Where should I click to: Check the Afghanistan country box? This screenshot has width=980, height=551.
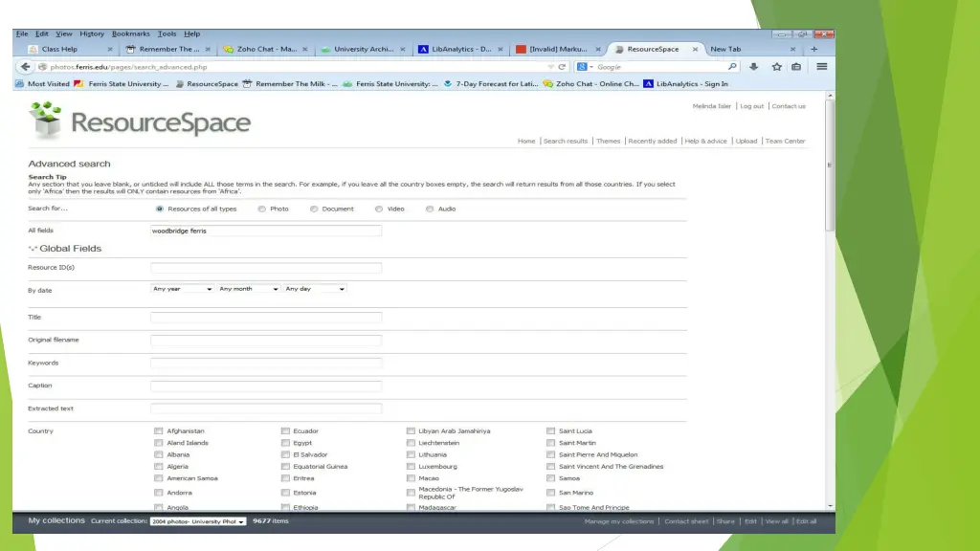[x=158, y=431]
